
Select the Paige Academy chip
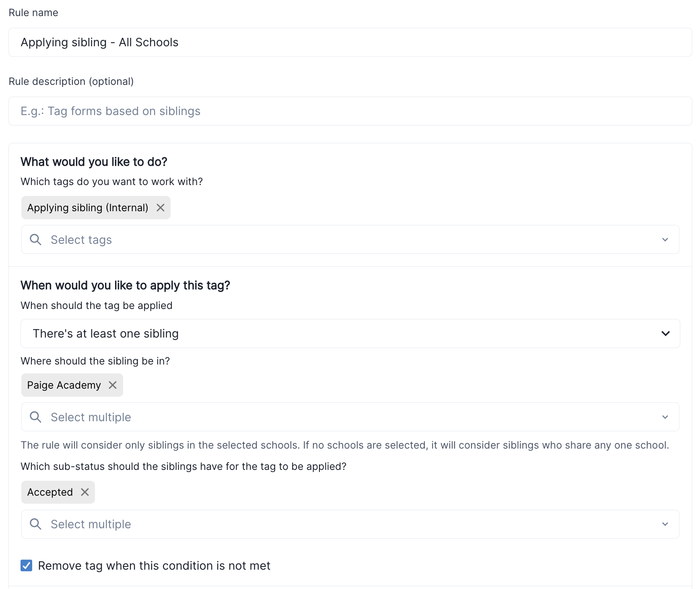63,385
